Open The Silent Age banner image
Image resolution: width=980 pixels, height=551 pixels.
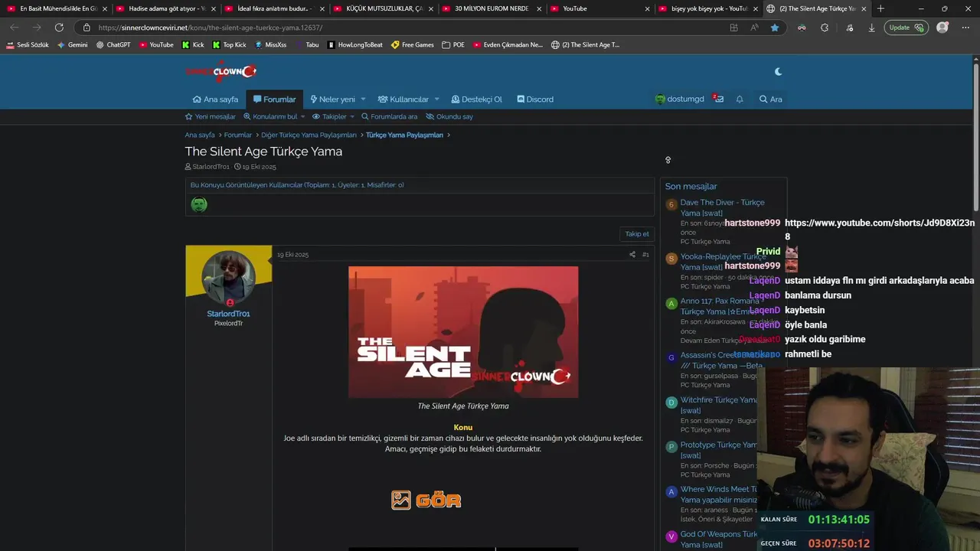point(463,332)
